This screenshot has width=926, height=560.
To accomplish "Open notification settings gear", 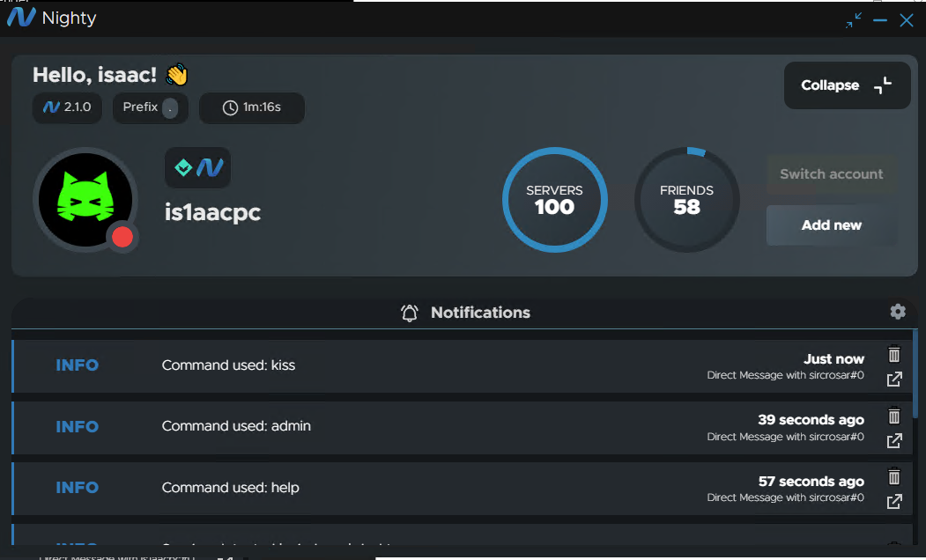I will point(898,312).
